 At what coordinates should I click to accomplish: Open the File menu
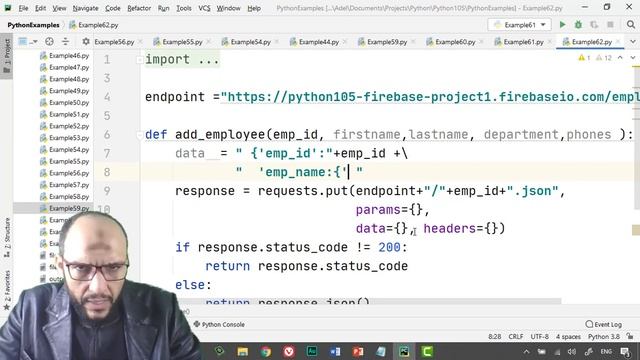pos(23,8)
